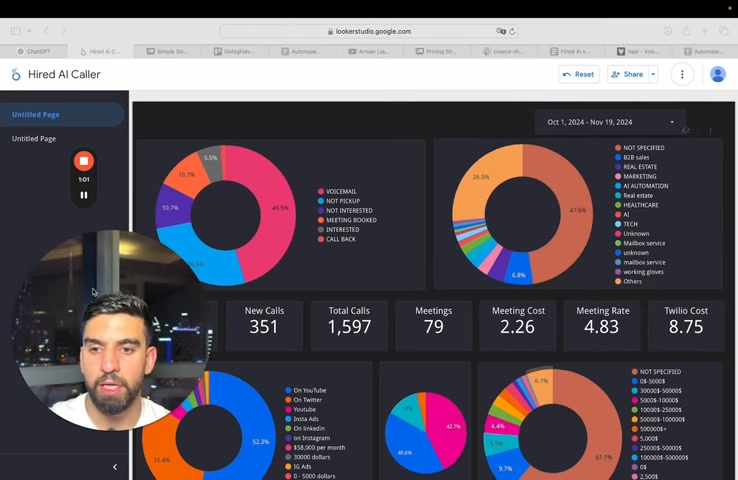Click the webcam video bubble
This screenshot has width=738, height=480.
coord(112,330)
